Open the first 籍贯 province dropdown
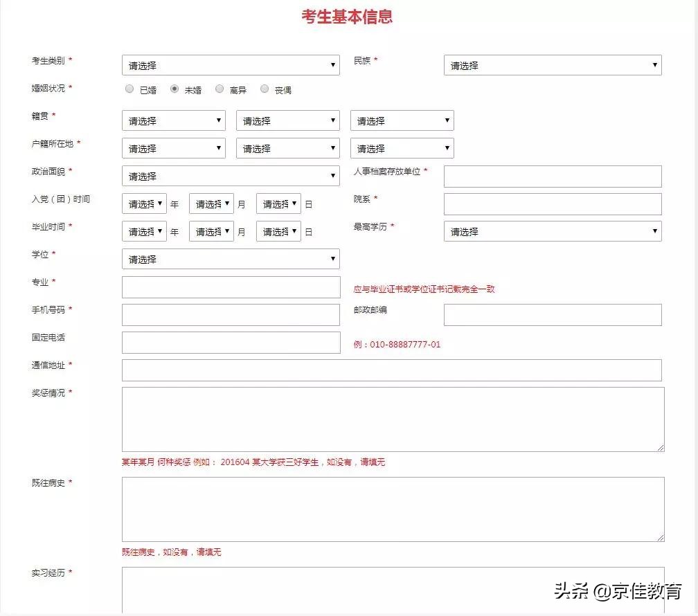698x616 pixels. (x=173, y=120)
